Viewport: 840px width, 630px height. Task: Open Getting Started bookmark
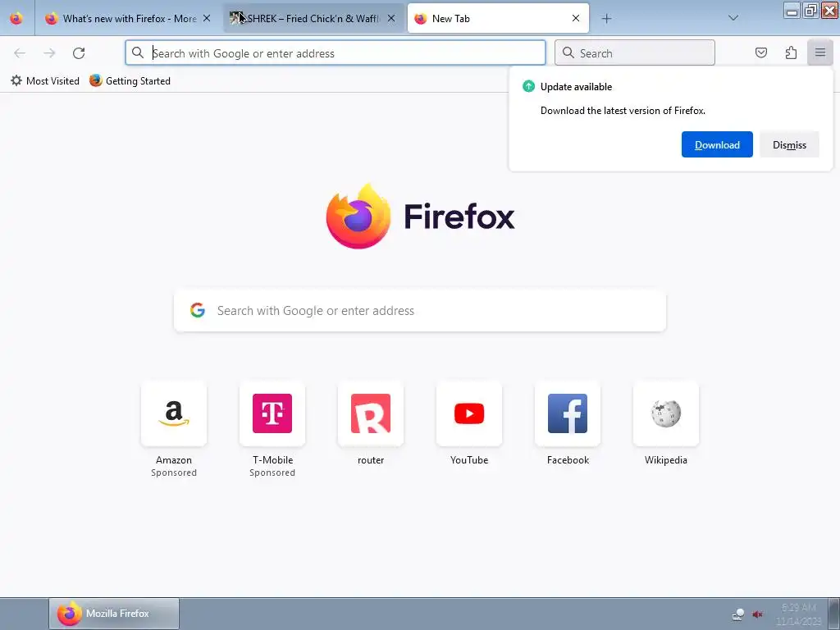pos(130,81)
